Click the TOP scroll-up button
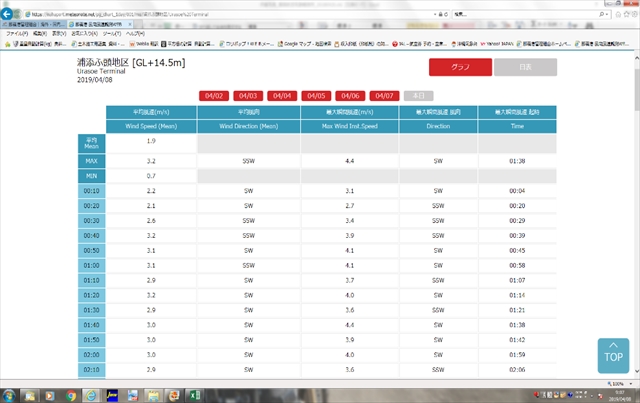The height and width of the screenshot is (403, 640). 613,354
